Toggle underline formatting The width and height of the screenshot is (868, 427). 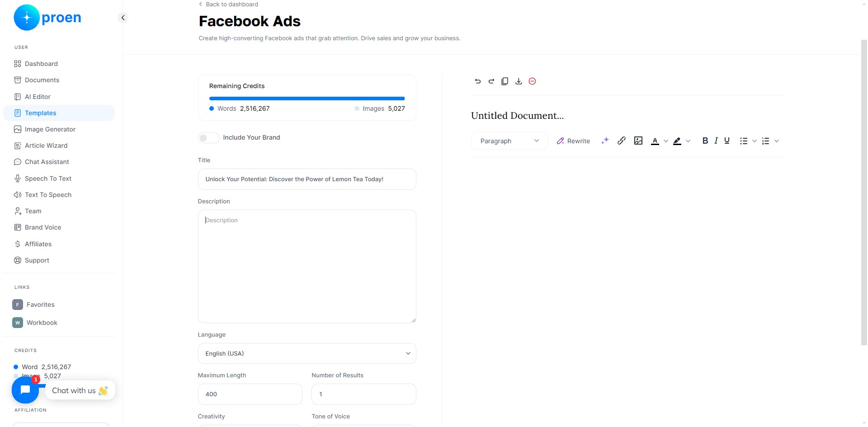[x=727, y=141]
